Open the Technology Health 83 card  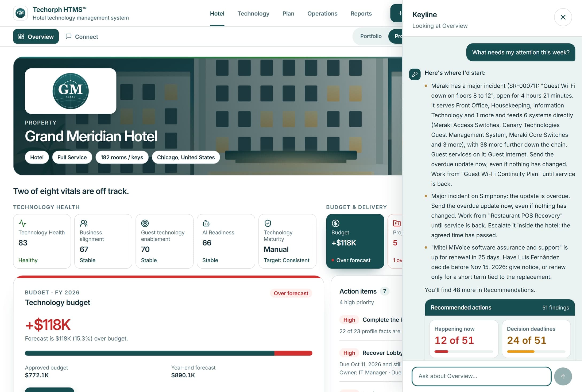pyautogui.click(x=42, y=241)
